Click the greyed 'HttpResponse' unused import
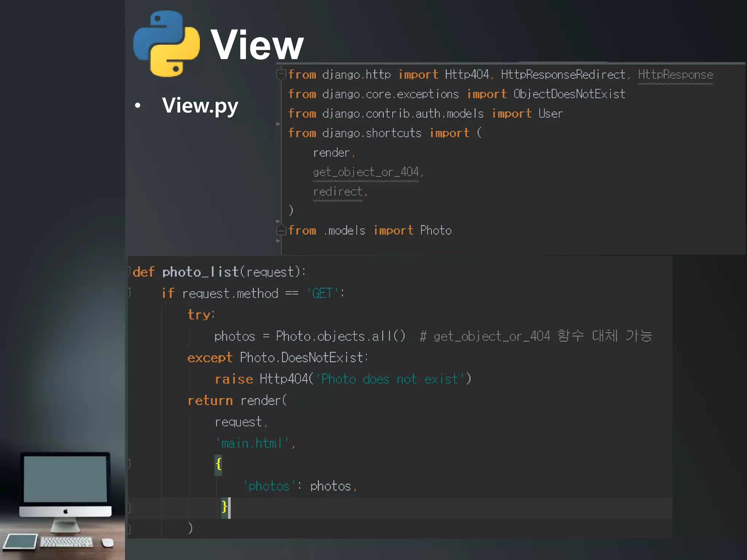The height and width of the screenshot is (560, 747). (675, 75)
